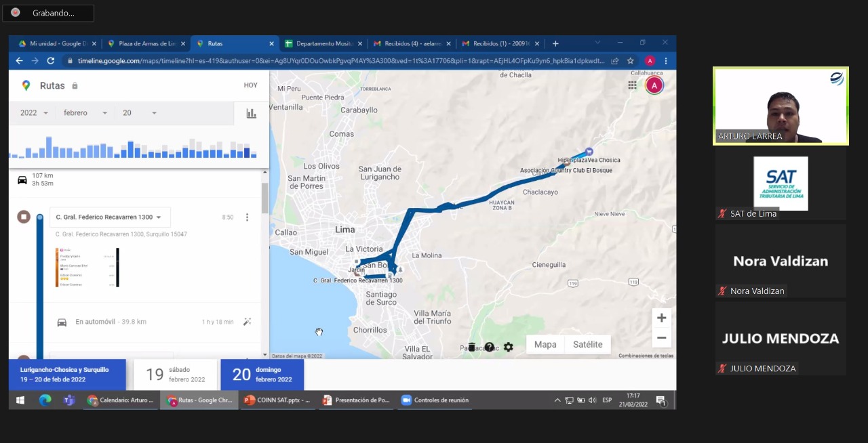The height and width of the screenshot is (443, 868).
Task: Open the Windows notification center
Action: click(x=660, y=400)
